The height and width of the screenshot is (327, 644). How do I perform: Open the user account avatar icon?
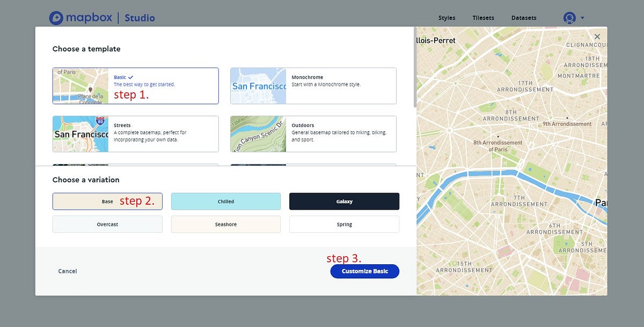[568, 18]
